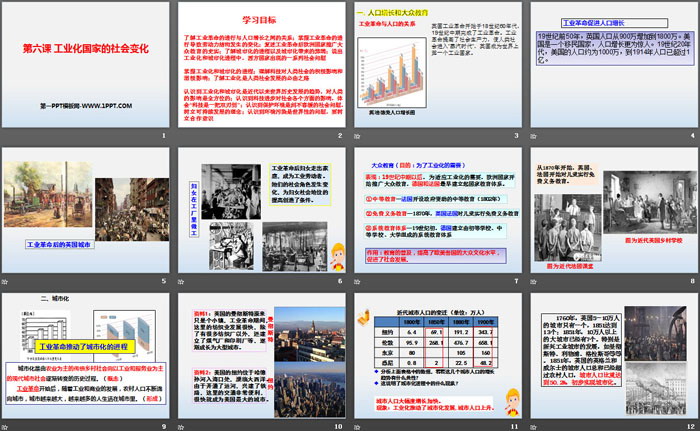This screenshot has width=700, height=431.
Task: Click animation star icon under slide 3
Action: pos(357,136)
